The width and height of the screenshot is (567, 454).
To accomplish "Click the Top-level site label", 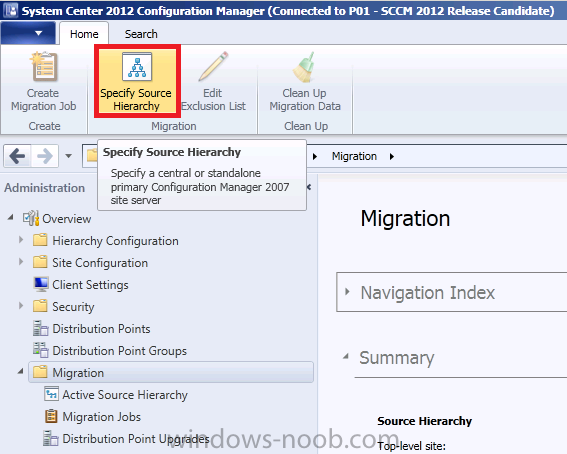I will pos(412,446).
